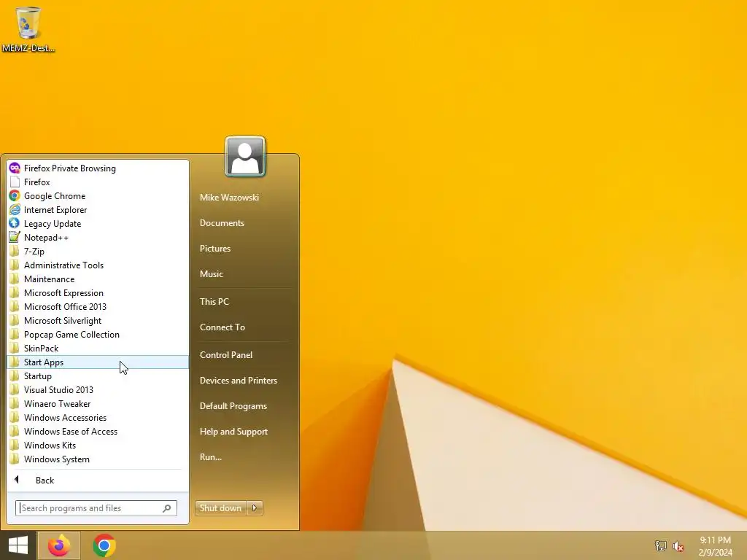This screenshot has height=560, width=747.
Task: Click the user account picture
Action: pyautogui.click(x=245, y=157)
